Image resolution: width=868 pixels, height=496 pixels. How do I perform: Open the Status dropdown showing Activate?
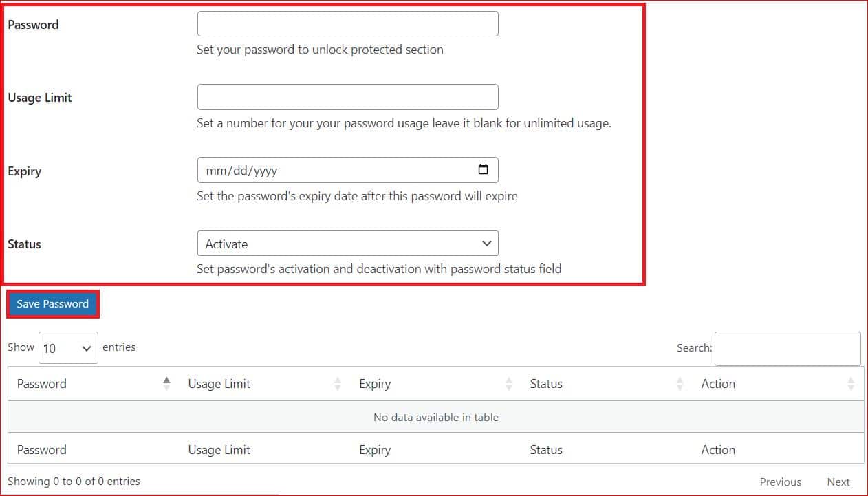coord(347,243)
